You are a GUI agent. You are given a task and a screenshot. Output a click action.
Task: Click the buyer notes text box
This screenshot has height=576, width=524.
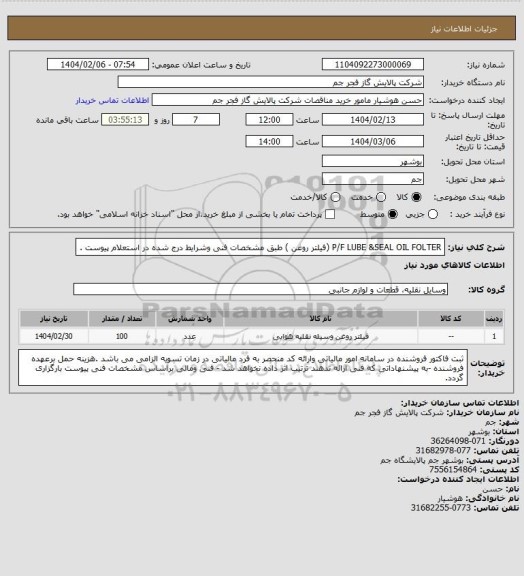[x=243, y=368]
